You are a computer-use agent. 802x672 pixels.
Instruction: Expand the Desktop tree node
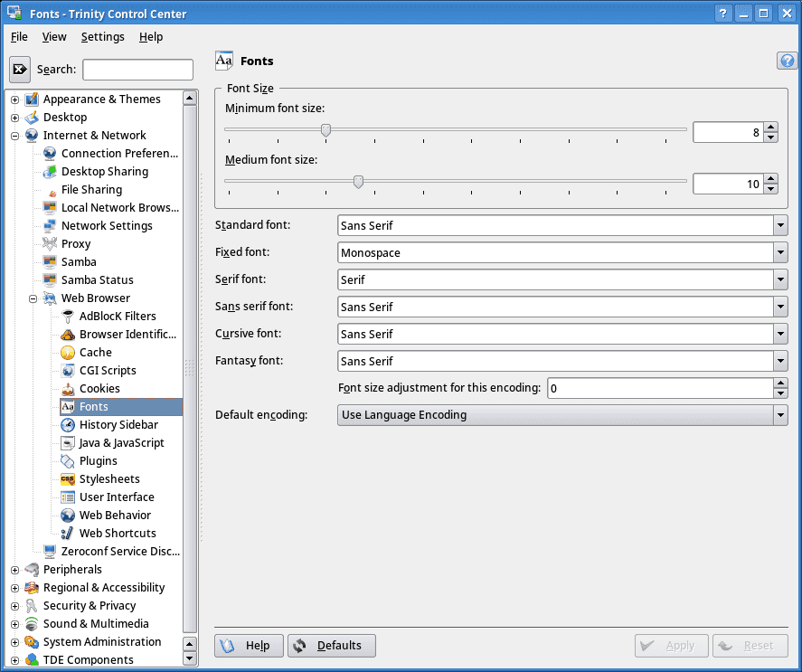(x=14, y=118)
